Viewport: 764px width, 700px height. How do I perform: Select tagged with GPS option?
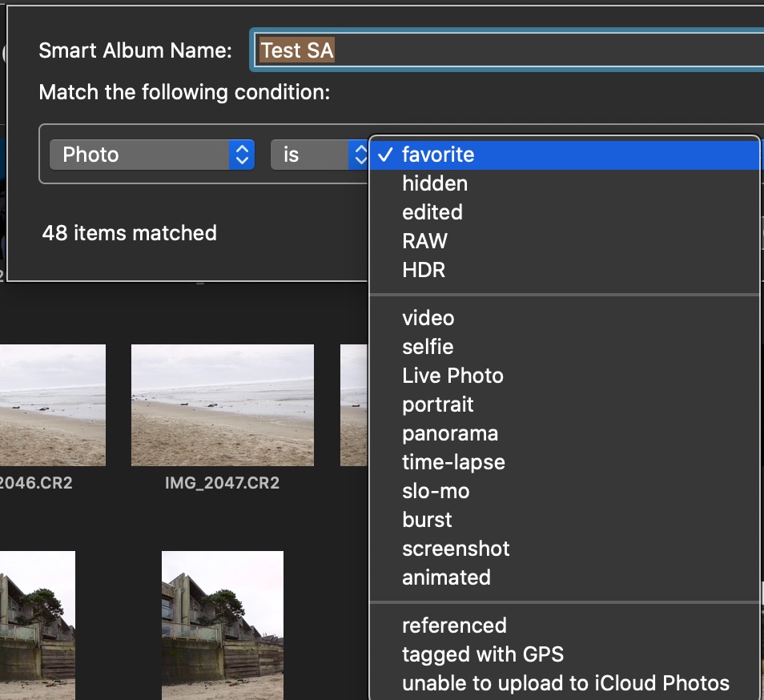point(483,654)
